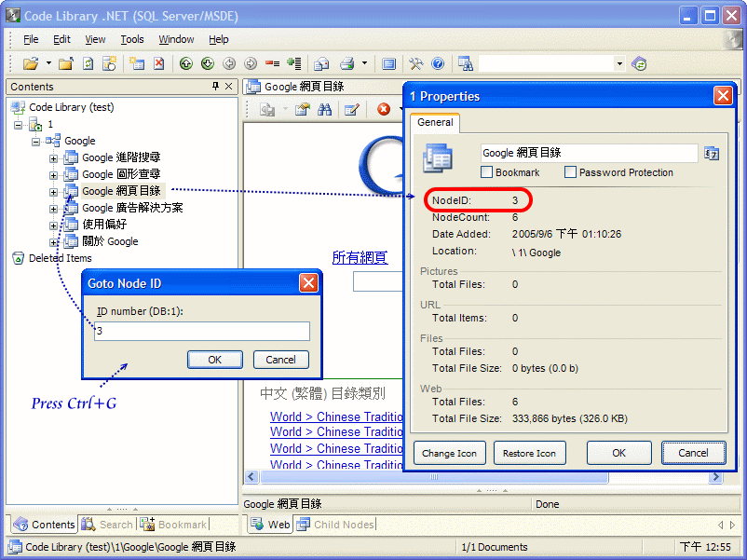
Task: Switch to the Search tab
Action: (108, 525)
